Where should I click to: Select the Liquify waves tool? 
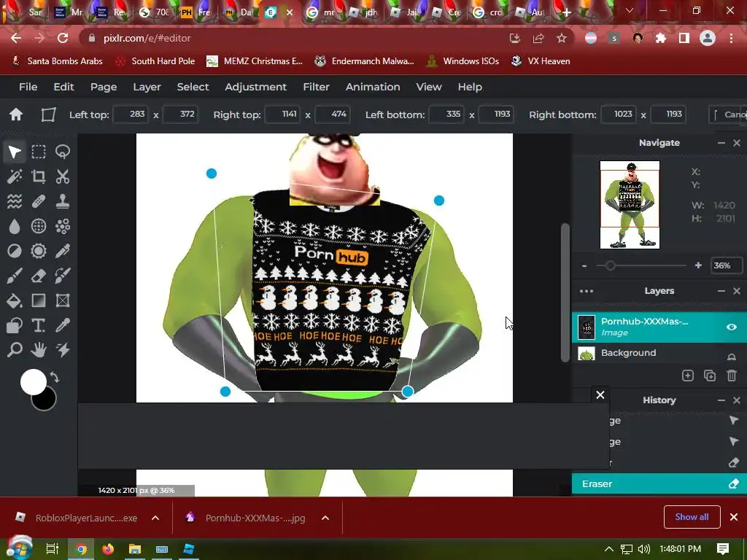pyautogui.click(x=15, y=201)
